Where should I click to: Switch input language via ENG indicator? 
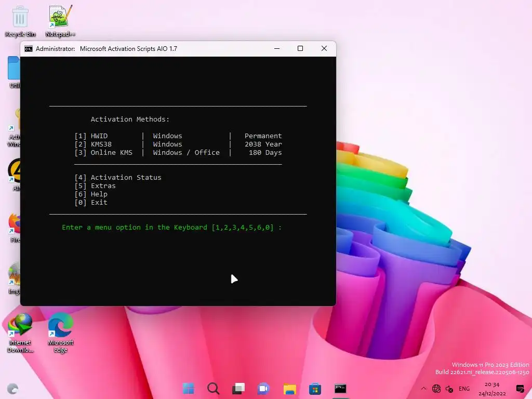click(464, 389)
